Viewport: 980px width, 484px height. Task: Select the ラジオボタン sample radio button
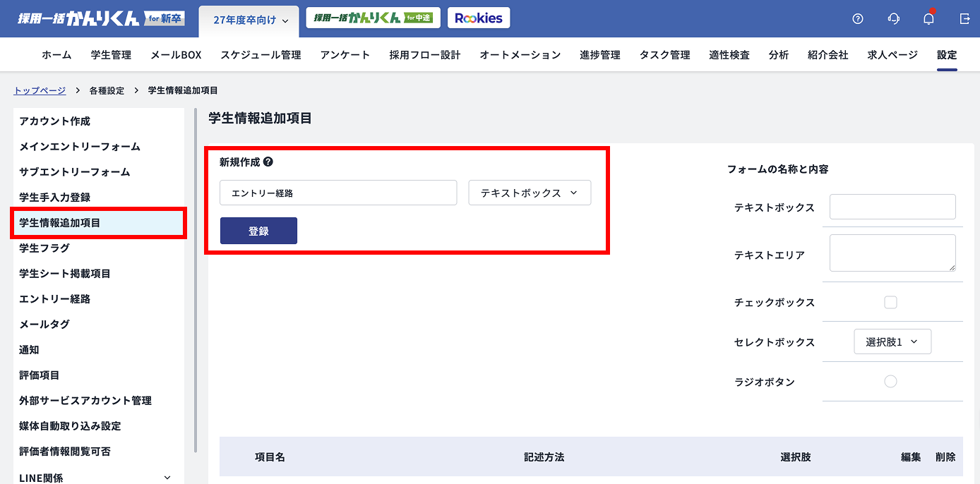coord(891,381)
